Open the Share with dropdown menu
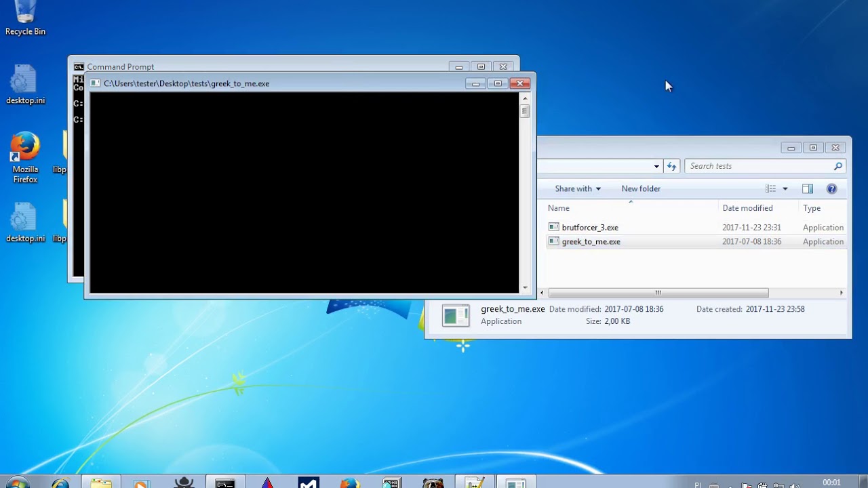Screen dimensions: 868x488 578,188
